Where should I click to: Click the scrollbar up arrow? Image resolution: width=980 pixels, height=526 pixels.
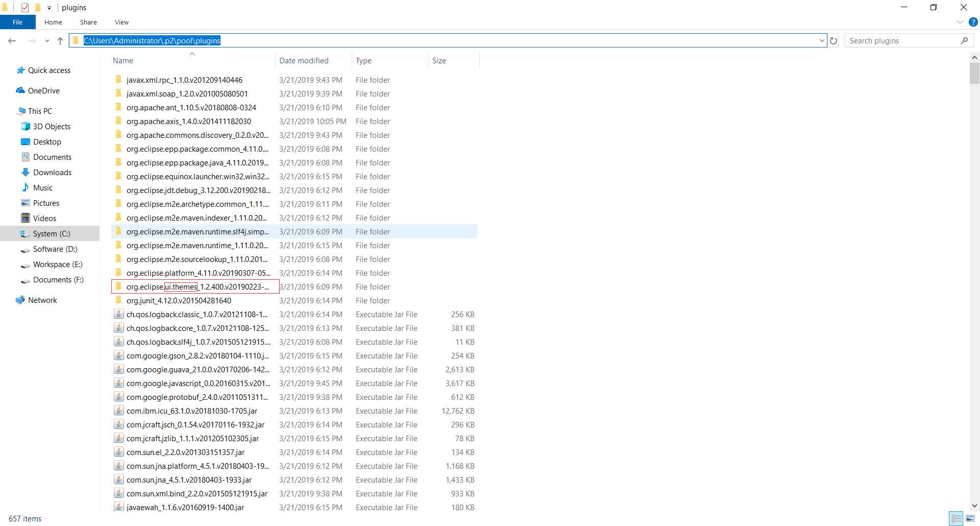[974, 58]
